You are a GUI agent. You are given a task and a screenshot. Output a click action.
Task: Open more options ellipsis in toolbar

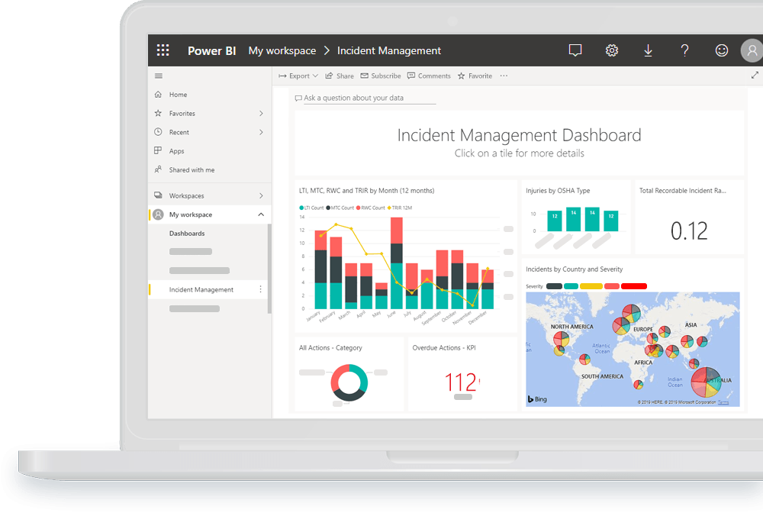click(504, 76)
